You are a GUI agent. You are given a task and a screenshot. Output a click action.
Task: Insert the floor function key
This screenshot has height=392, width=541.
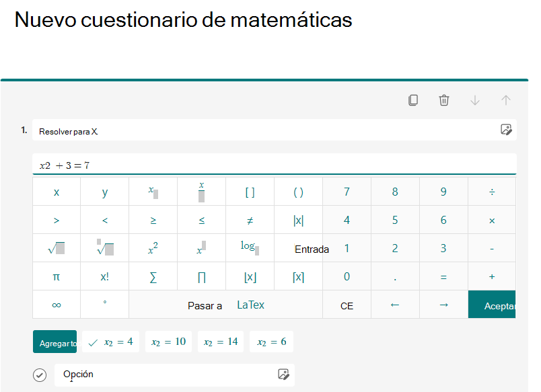(250, 276)
